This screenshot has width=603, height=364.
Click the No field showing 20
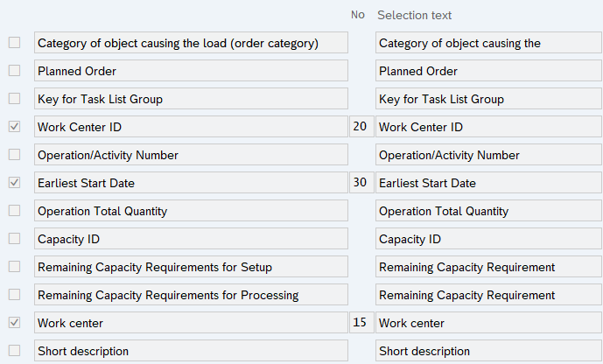pyautogui.click(x=360, y=127)
